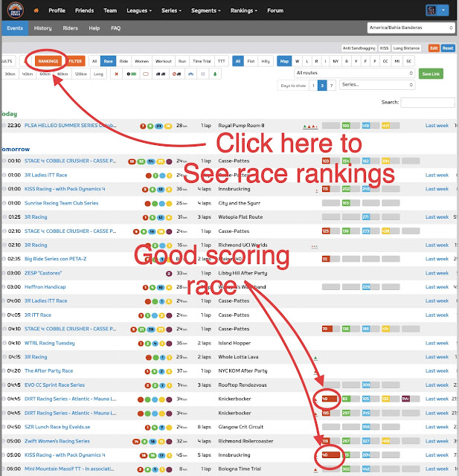Open the Segments dropdown menu
The image size is (459, 476).
(205, 10)
